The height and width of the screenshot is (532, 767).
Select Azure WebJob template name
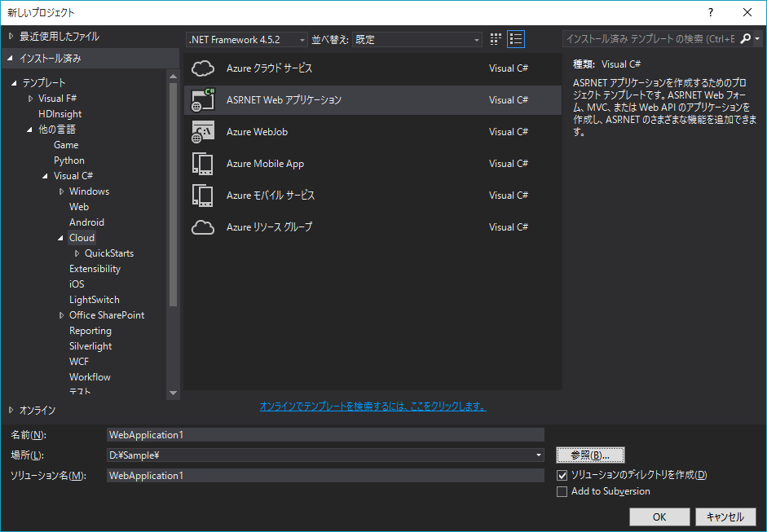(257, 132)
